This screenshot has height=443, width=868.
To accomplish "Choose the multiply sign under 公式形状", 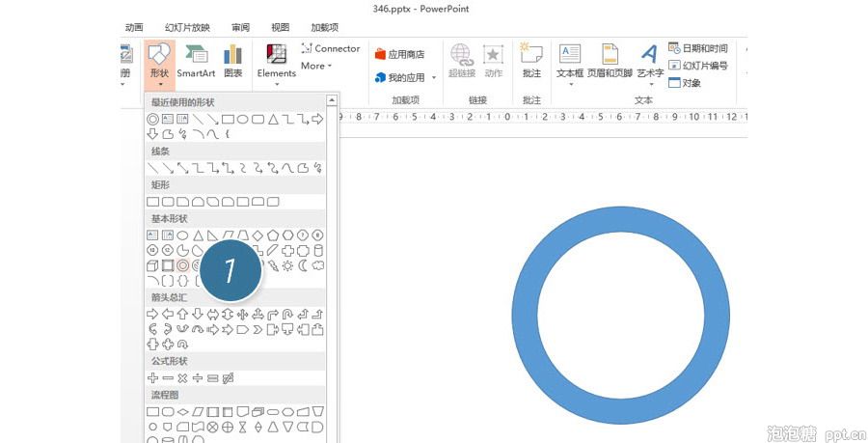I will [x=182, y=378].
